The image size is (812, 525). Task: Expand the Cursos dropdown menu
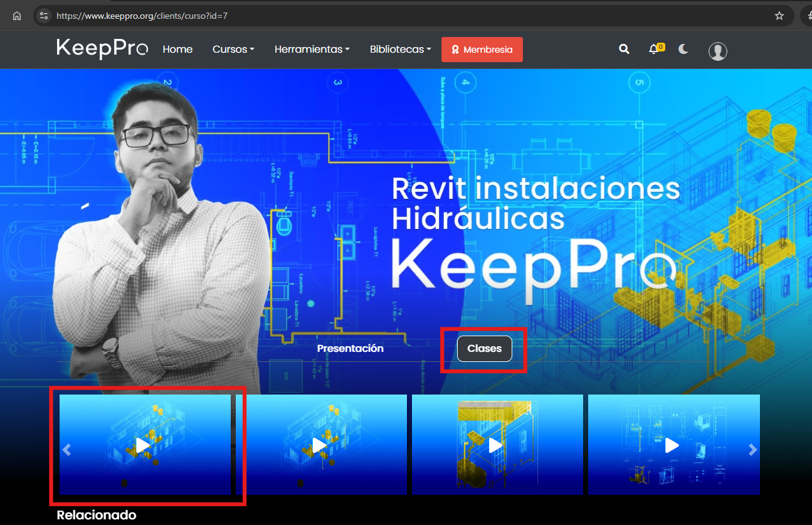pyautogui.click(x=233, y=49)
